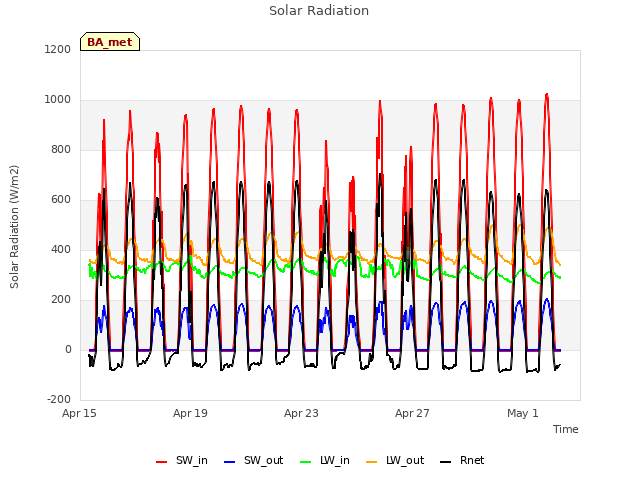Click the 1200 y-axis tick label
The width and height of the screenshot is (640, 480).
[x=58, y=49]
